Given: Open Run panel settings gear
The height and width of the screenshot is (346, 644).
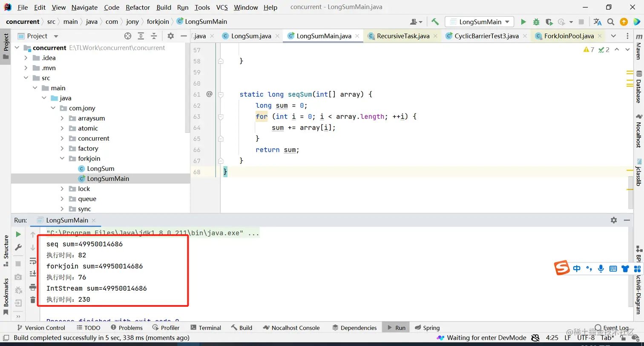Looking at the screenshot, I should [x=614, y=220].
